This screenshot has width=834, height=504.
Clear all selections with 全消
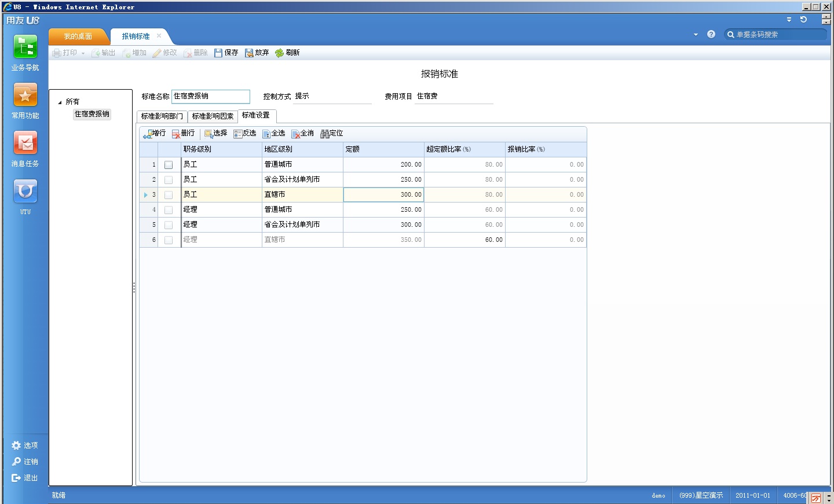[x=303, y=134]
